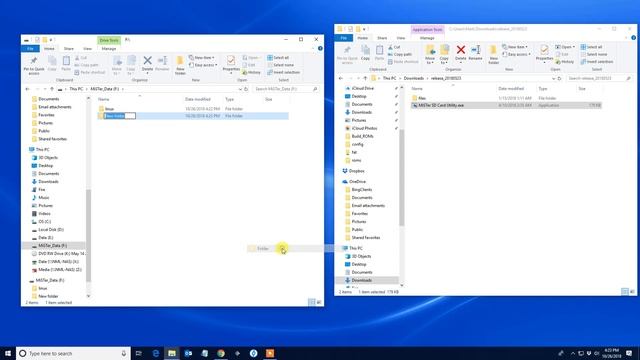Click Copy path in the release_20180523 window

(x=400, y=54)
